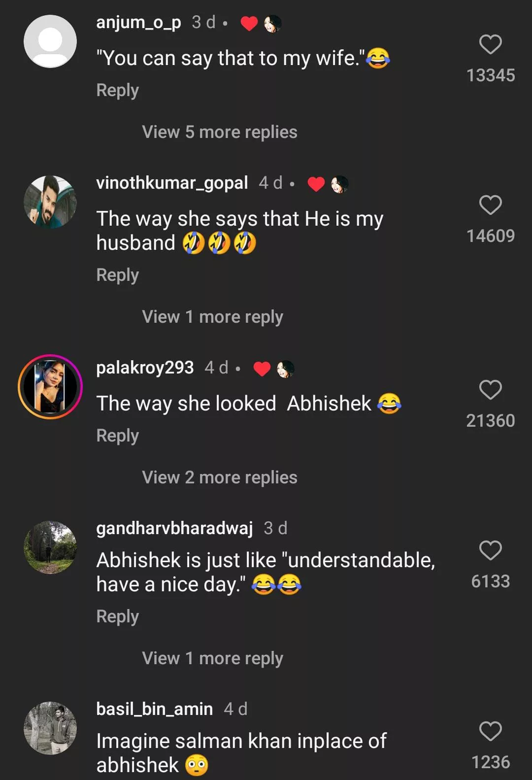Expand View 5 more replies

219,132
